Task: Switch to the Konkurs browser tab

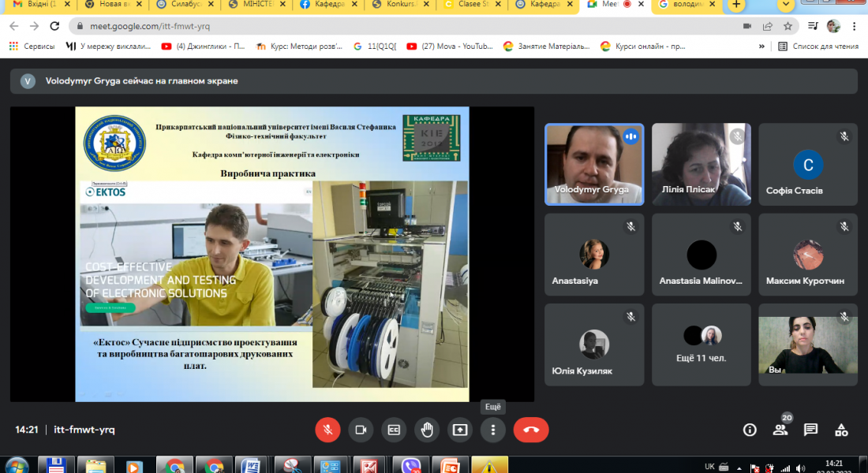Action: pyautogui.click(x=401, y=5)
